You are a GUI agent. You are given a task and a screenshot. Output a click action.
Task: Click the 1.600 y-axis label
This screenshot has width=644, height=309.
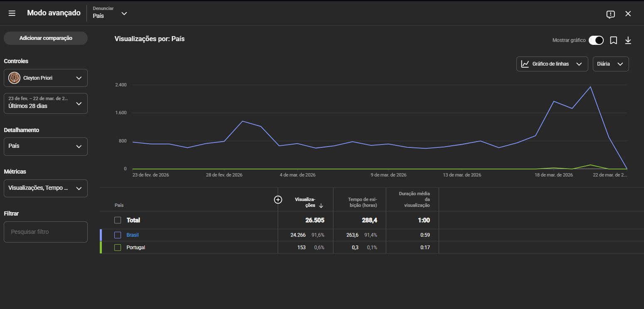coord(121,113)
